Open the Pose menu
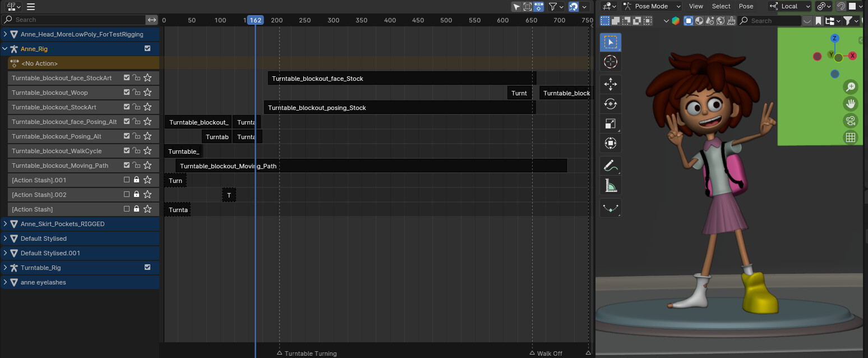This screenshot has width=868, height=358. click(x=746, y=6)
